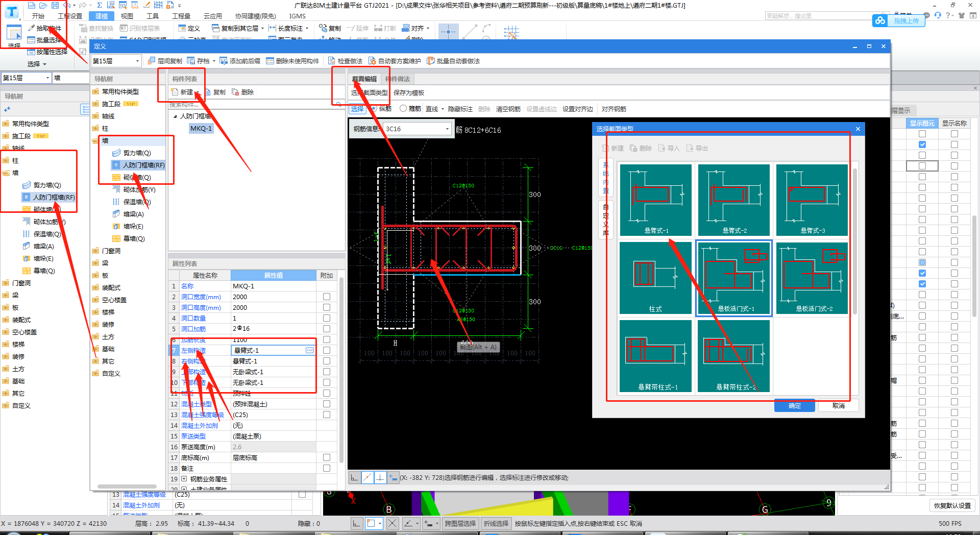980x535 pixels.
Task: Click the perpendicular snap icon in section editor status bar
Action: click(x=380, y=477)
